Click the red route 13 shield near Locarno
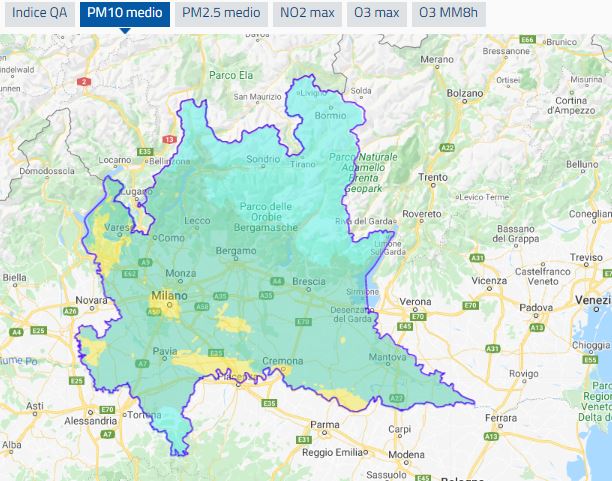Image resolution: width=612 pixels, height=481 pixels. tap(170, 139)
